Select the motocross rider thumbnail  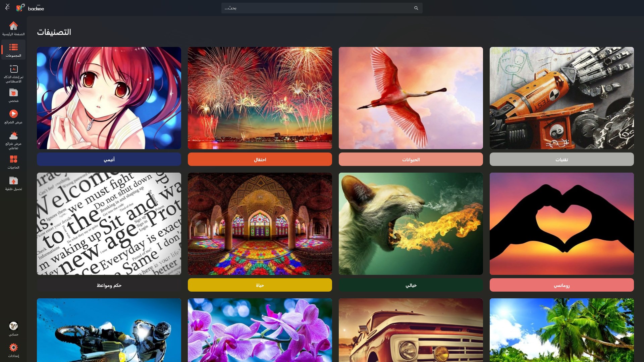(109, 330)
